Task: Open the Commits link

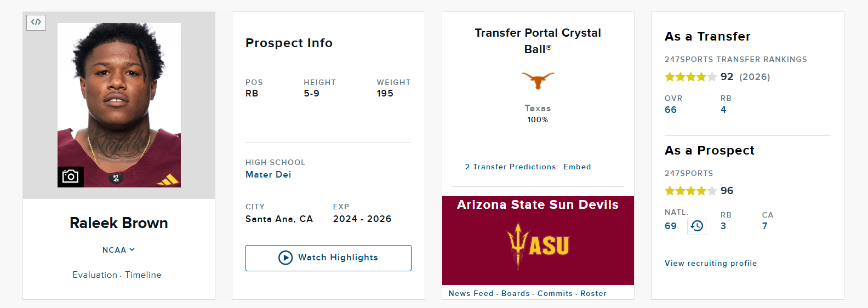Action: [x=555, y=294]
